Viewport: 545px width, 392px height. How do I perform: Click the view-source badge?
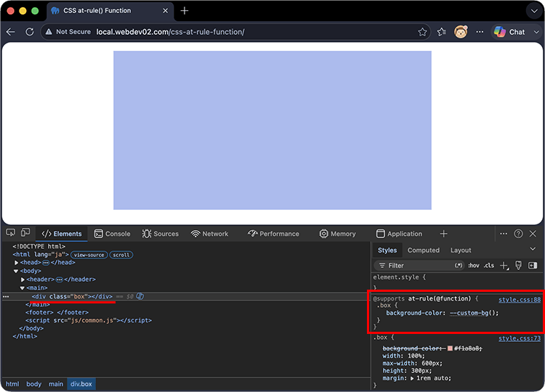(89, 255)
